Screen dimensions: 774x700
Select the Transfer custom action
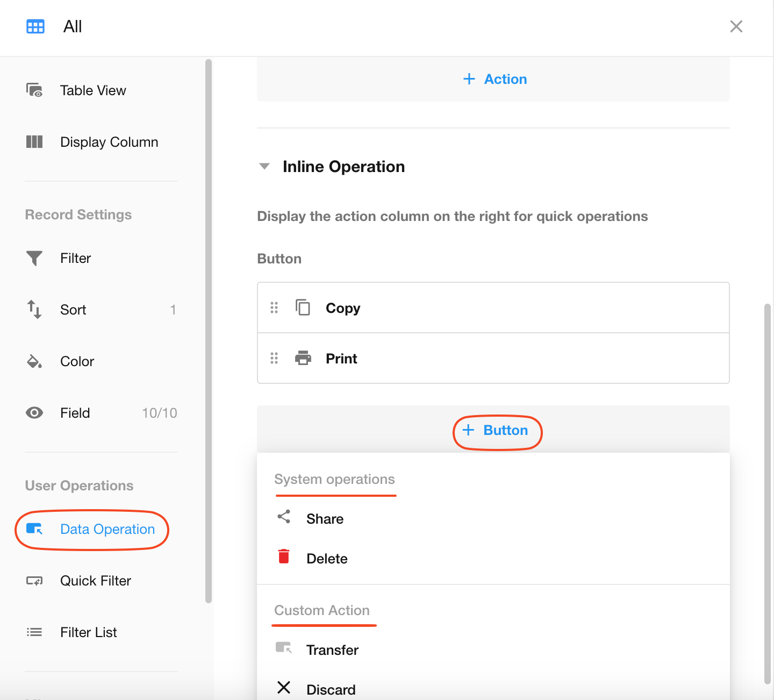point(332,650)
